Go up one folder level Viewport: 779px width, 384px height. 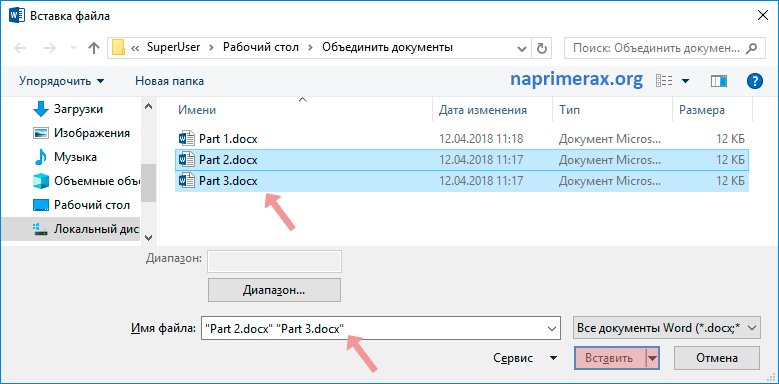click(x=93, y=48)
